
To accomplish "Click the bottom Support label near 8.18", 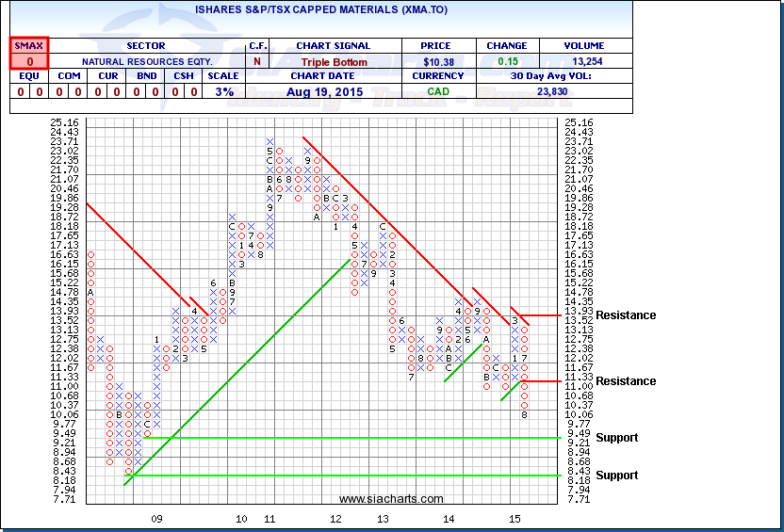I will coord(617,476).
